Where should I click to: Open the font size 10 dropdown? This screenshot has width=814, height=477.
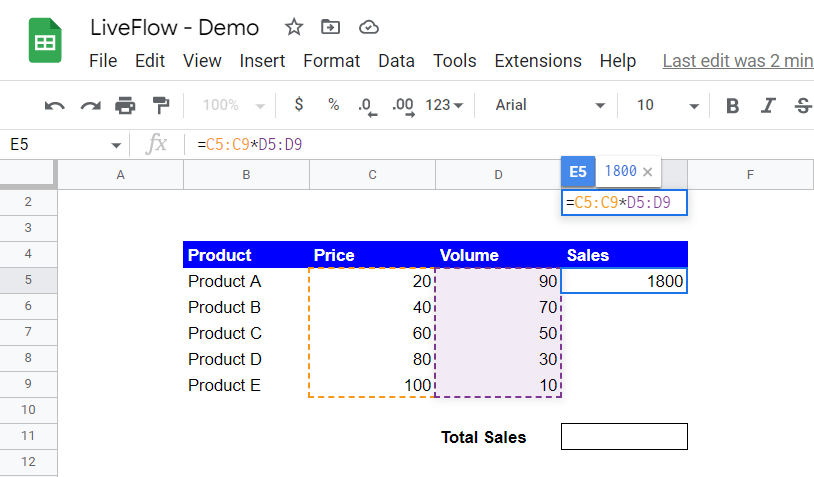point(668,105)
